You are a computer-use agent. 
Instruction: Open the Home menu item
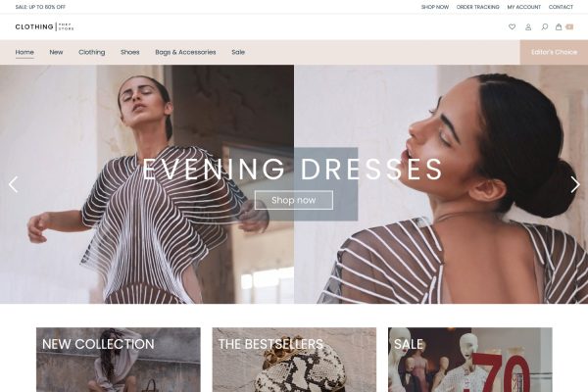pos(24,52)
